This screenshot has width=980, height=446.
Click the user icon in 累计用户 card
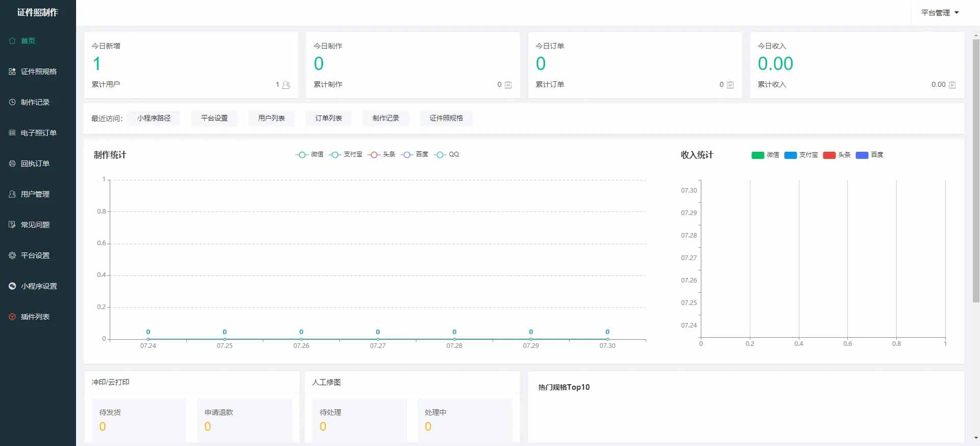pos(286,85)
